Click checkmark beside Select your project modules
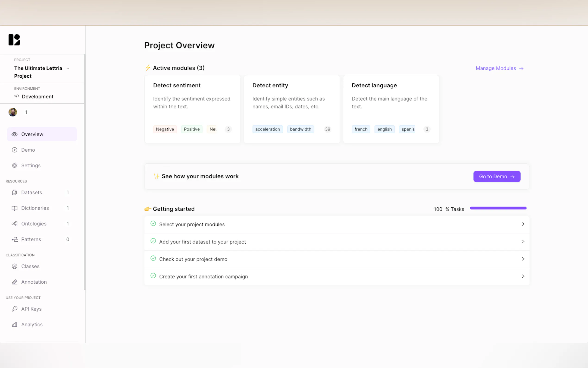 tap(153, 223)
